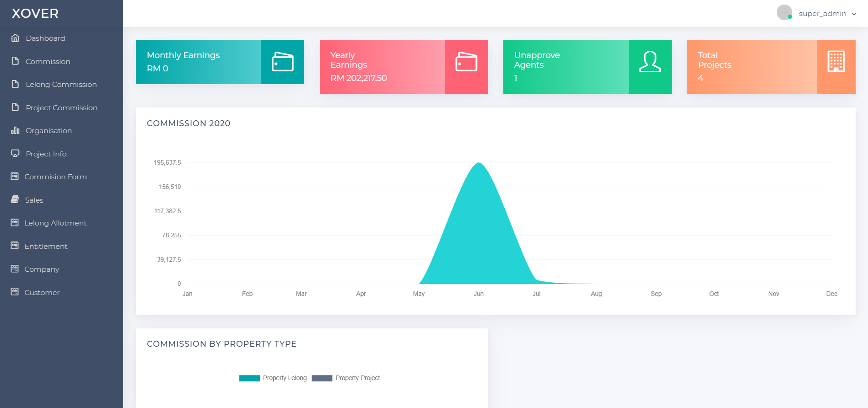Open Project Commission in sidebar
This screenshot has height=408, width=868.
pos(61,107)
